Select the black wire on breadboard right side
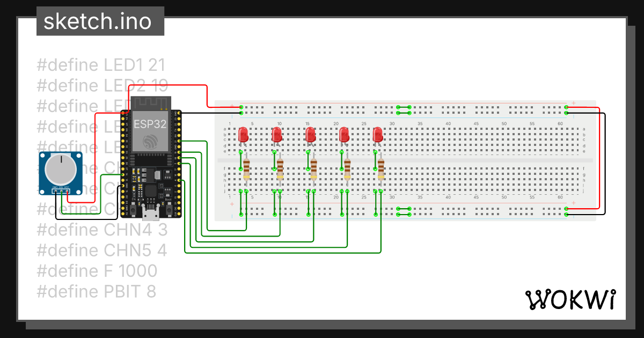This screenshot has width=644, height=338. click(x=605, y=164)
